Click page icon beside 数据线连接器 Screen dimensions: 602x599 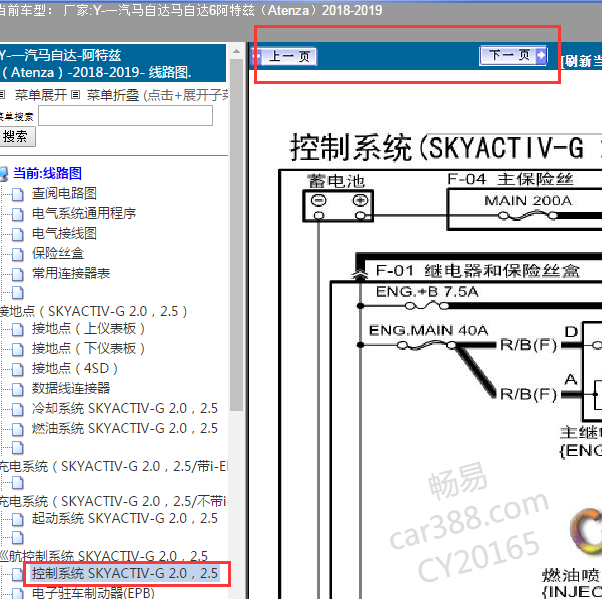pos(17,390)
